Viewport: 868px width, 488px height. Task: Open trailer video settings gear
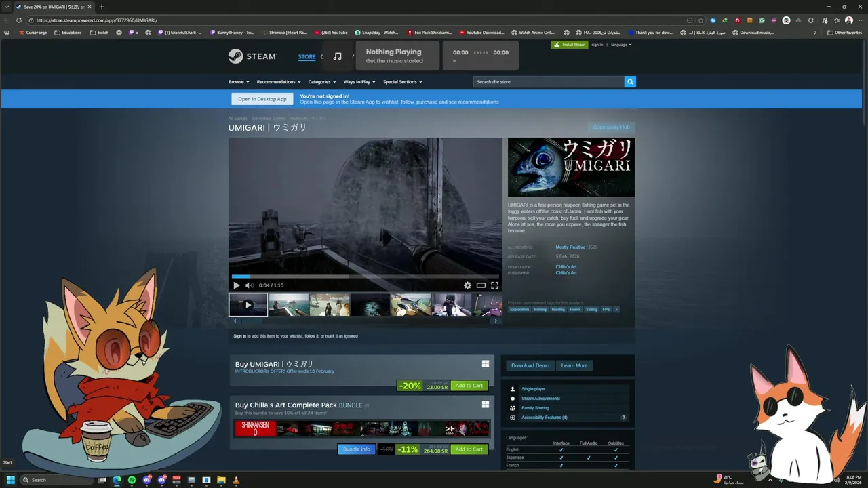(467, 285)
